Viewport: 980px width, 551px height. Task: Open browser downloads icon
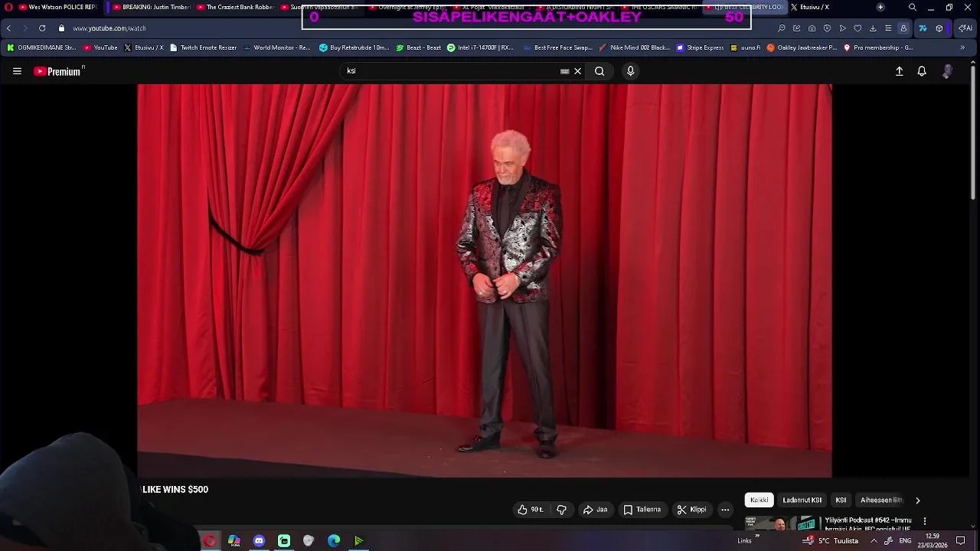coord(873,28)
